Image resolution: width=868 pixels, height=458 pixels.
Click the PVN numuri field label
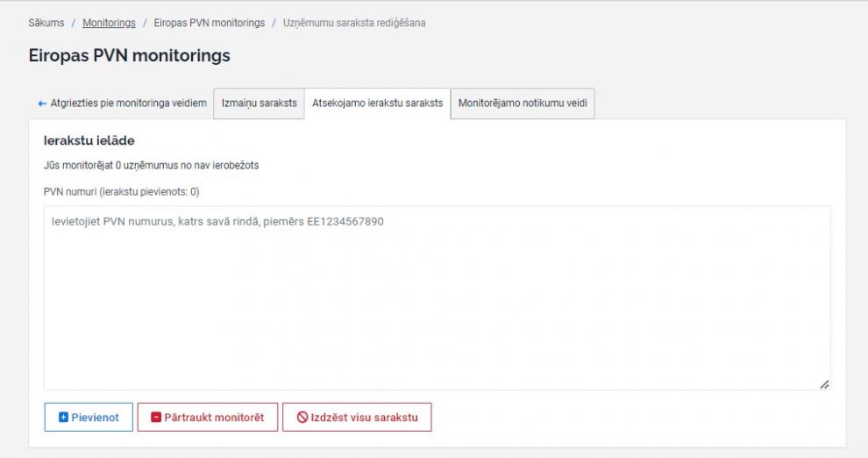point(121,191)
